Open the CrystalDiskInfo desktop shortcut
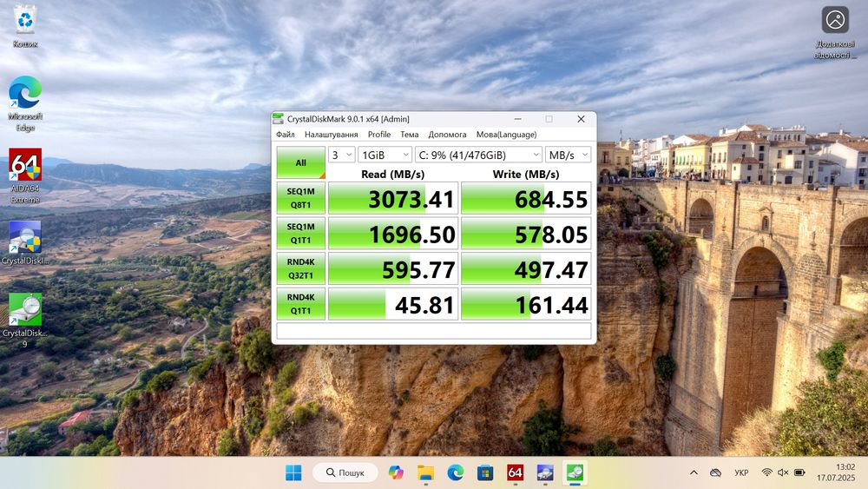868x489 pixels. coord(25,242)
